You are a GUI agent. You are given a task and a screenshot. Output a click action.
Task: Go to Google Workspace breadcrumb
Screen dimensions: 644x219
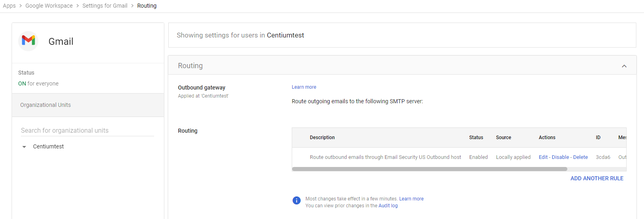[x=49, y=6]
